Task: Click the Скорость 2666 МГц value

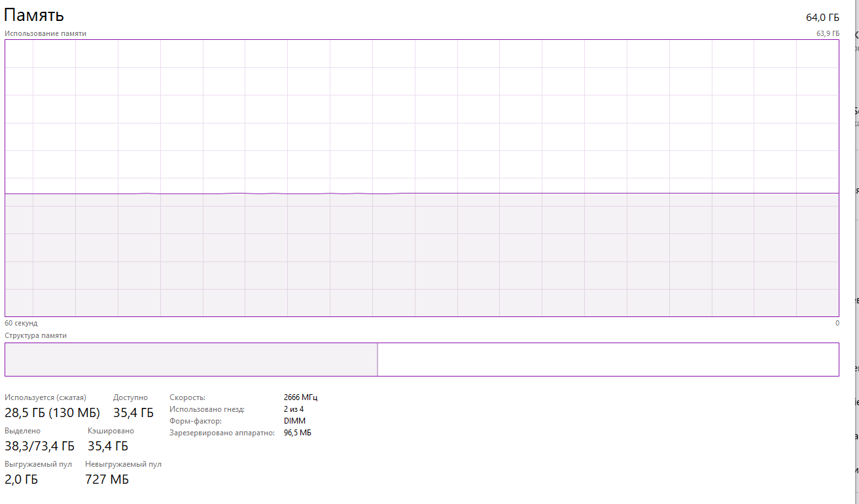Action: pyautogui.click(x=300, y=397)
